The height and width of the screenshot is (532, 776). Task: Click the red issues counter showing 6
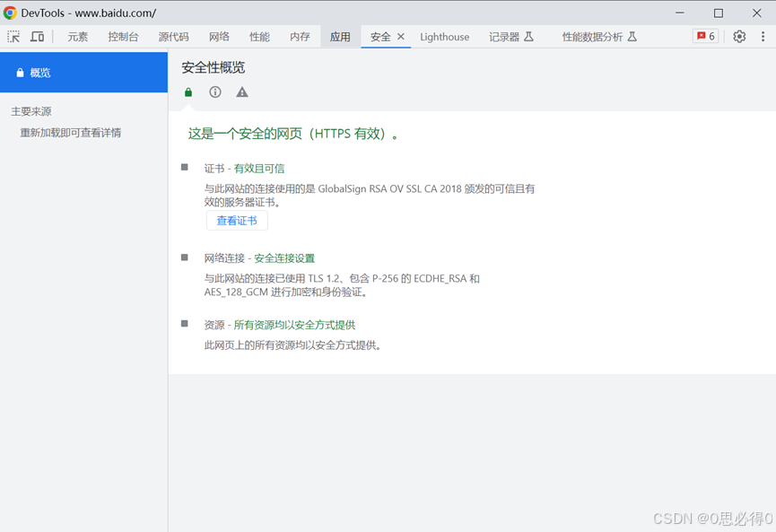(705, 36)
